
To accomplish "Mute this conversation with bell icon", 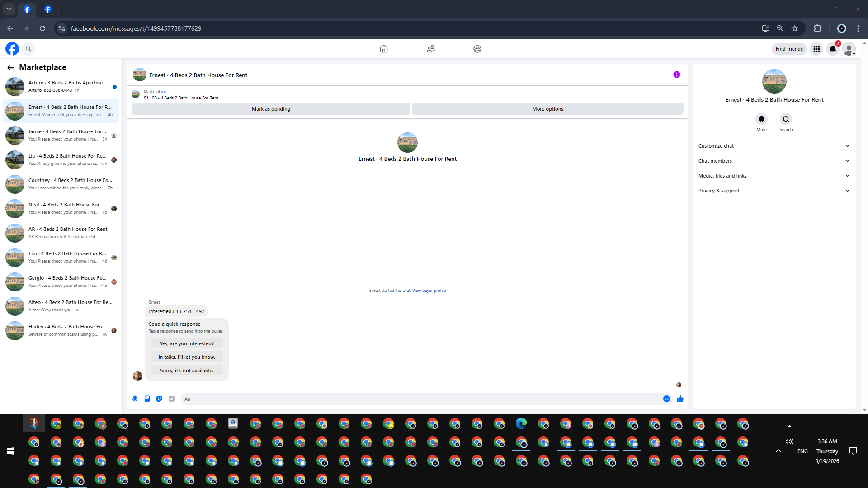I will click(761, 119).
